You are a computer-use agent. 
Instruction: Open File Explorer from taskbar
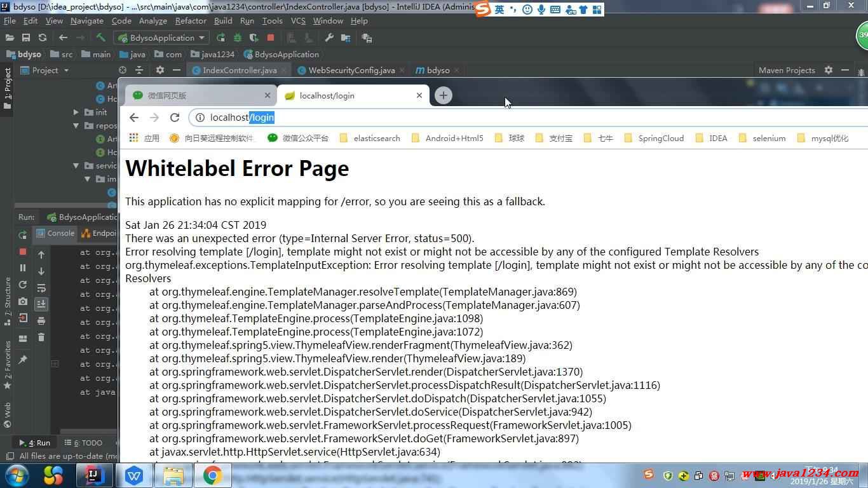click(173, 475)
